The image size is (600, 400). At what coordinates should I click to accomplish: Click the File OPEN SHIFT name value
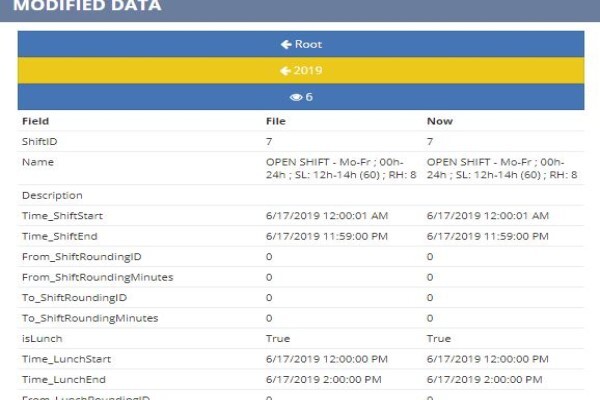(341, 168)
